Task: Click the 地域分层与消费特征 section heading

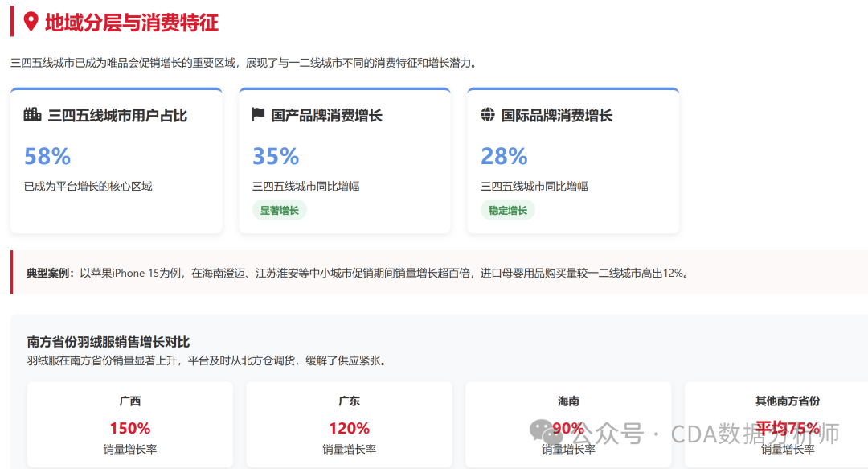Action: coord(132,23)
